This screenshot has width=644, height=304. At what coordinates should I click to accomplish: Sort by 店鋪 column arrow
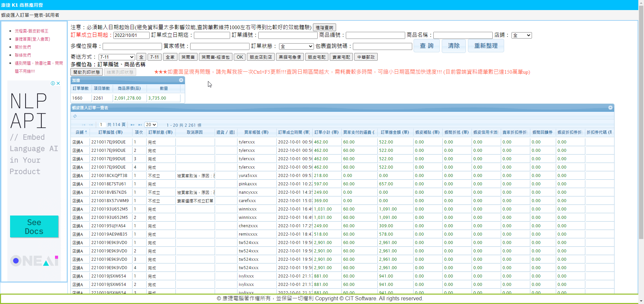coord(86,132)
